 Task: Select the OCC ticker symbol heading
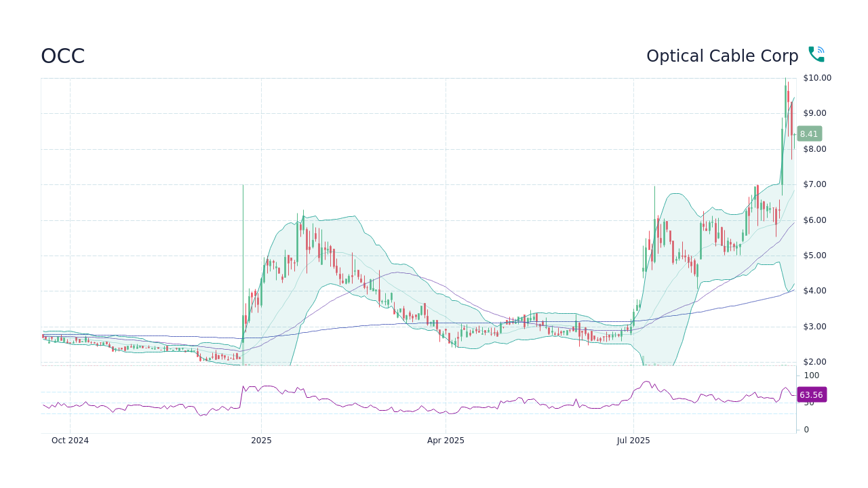point(62,56)
